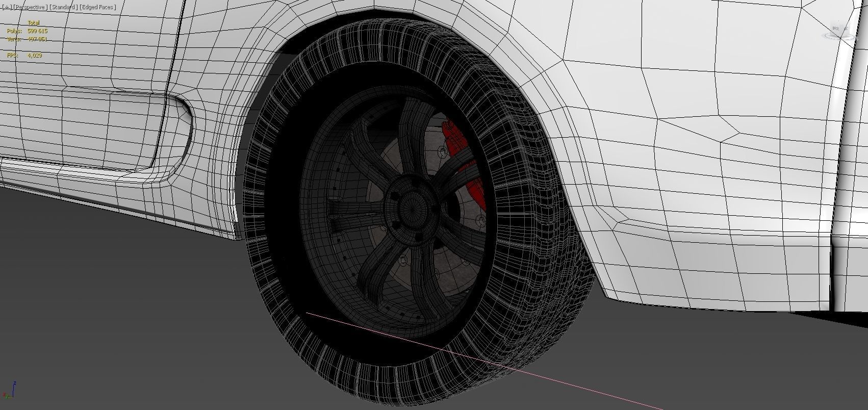Open the [+] general viewport menu

point(7,7)
